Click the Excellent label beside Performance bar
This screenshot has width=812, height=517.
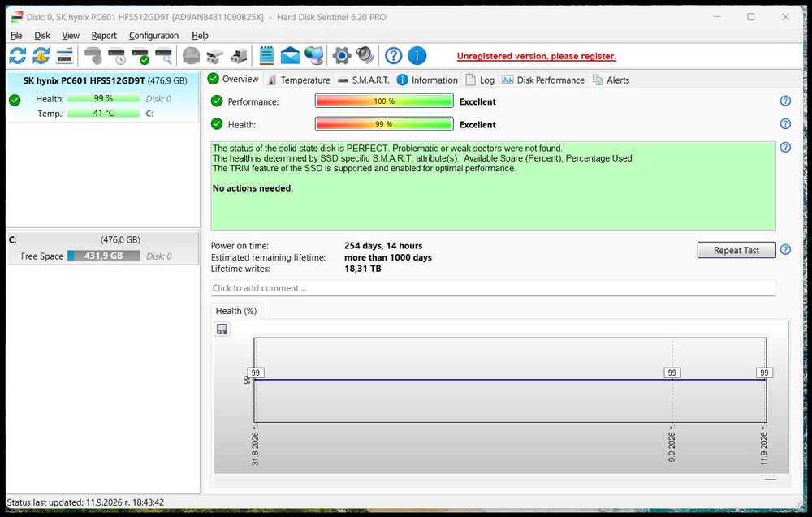click(x=477, y=102)
